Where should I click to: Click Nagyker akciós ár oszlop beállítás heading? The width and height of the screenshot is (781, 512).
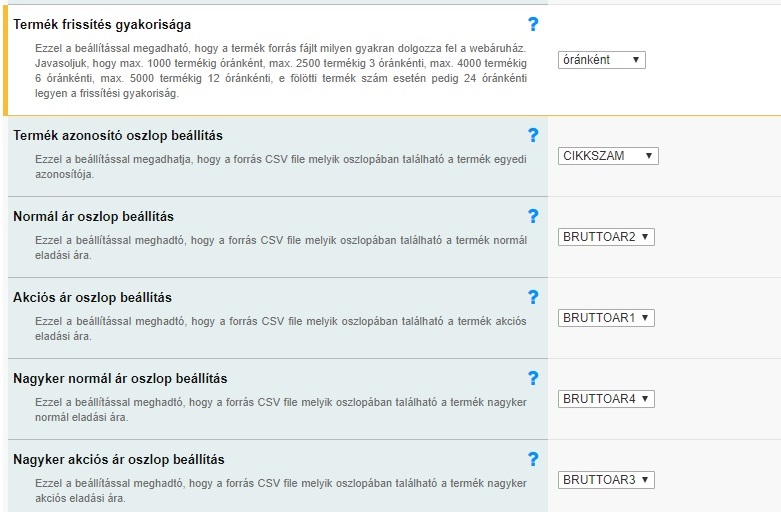(x=118, y=459)
